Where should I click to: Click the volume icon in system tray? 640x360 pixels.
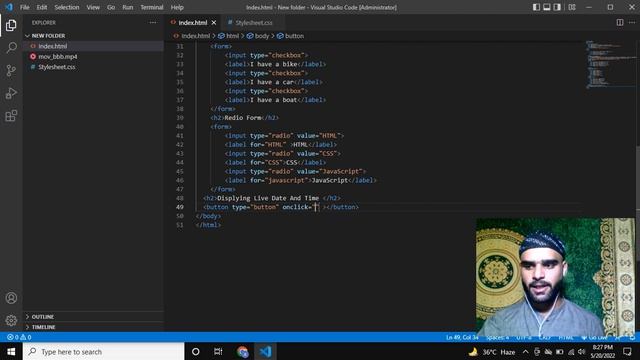(x=582, y=352)
